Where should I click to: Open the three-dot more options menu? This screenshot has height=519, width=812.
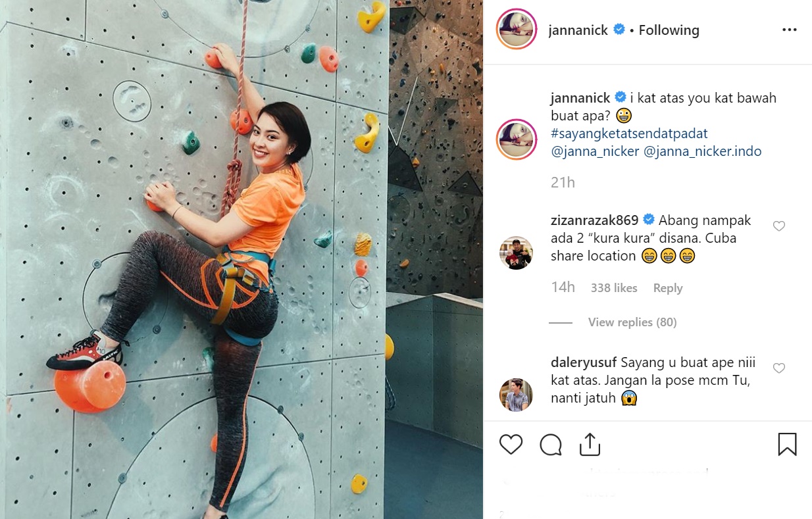pyautogui.click(x=789, y=30)
